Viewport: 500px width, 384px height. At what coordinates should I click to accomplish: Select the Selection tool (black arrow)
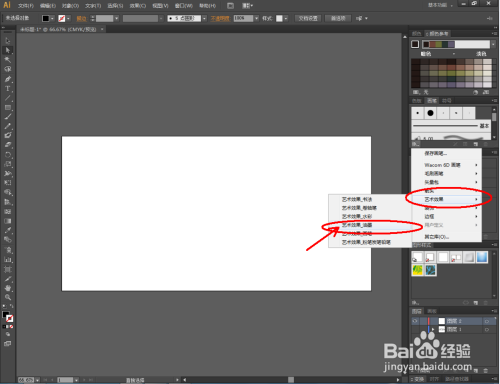(8, 41)
